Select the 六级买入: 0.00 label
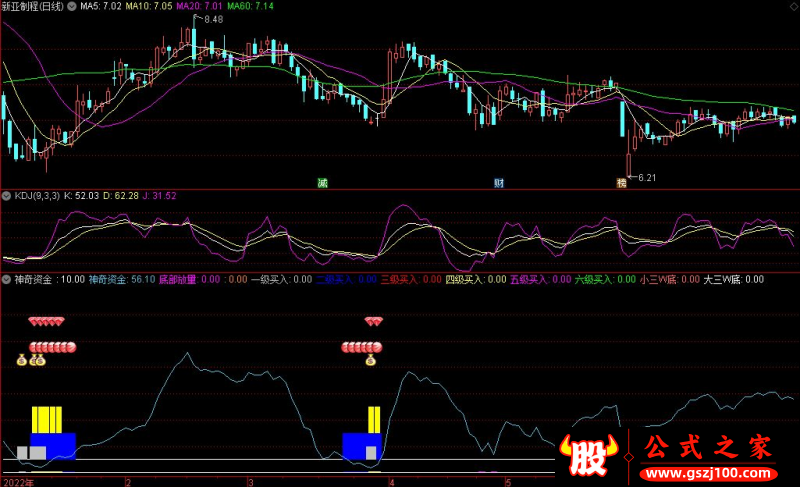Image resolution: width=800 pixels, height=487 pixels. tap(606, 279)
